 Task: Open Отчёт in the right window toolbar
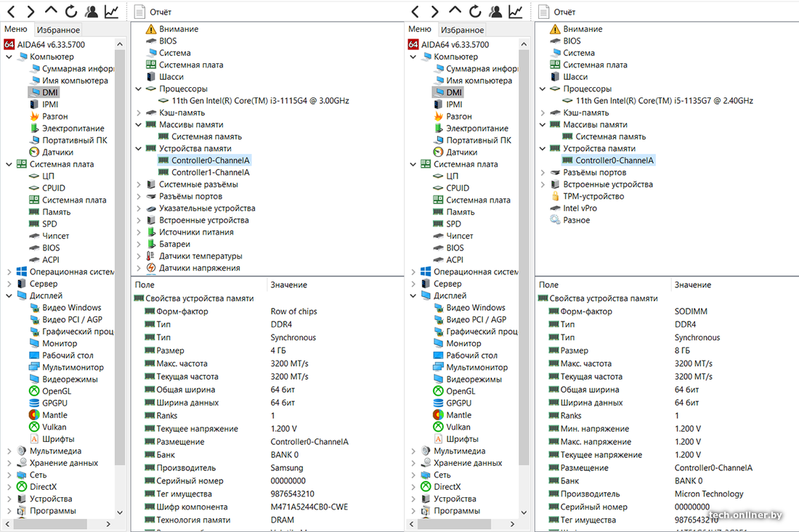point(557,12)
